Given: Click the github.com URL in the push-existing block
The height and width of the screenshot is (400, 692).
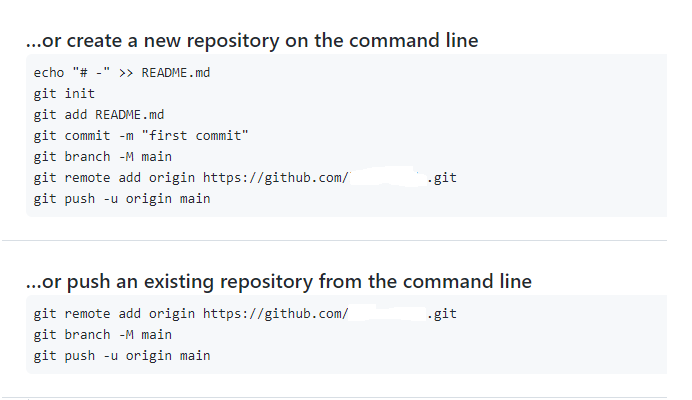Looking at the screenshot, I should coord(275,313).
